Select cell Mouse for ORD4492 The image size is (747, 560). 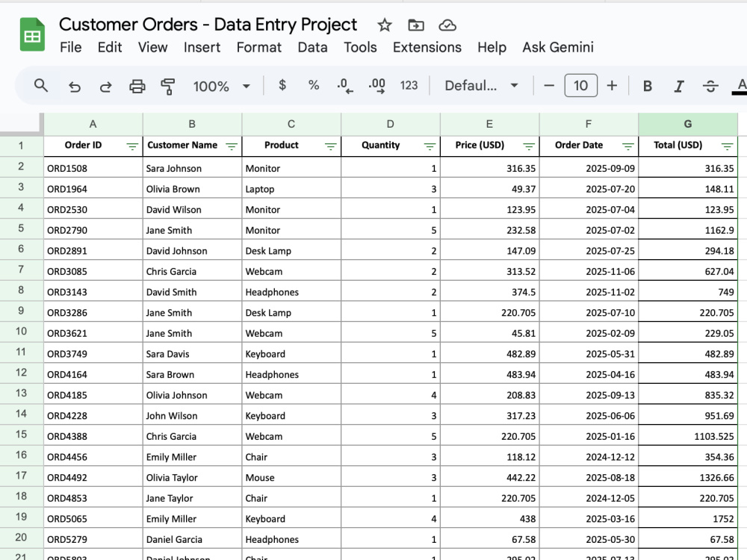[x=291, y=477]
